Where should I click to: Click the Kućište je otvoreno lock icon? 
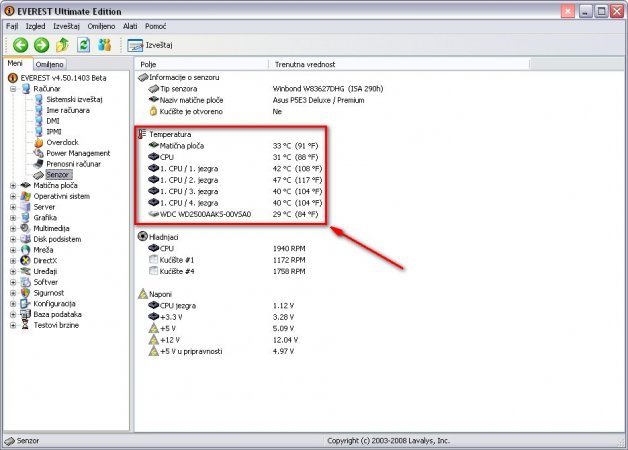point(153,111)
